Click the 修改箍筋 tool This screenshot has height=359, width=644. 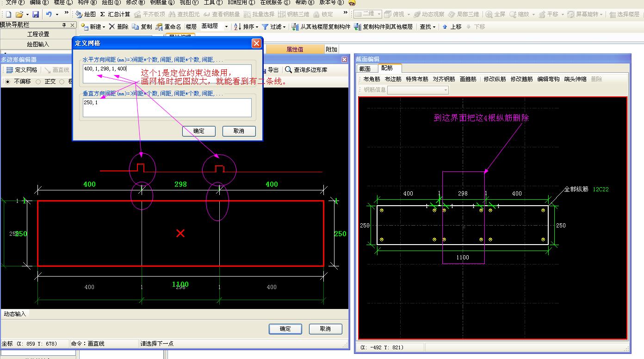click(x=522, y=79)
